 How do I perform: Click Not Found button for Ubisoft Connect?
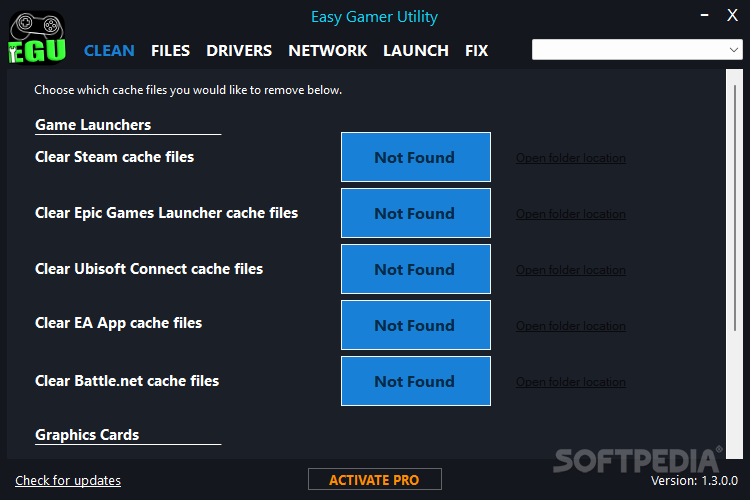[x=416, y=269]
